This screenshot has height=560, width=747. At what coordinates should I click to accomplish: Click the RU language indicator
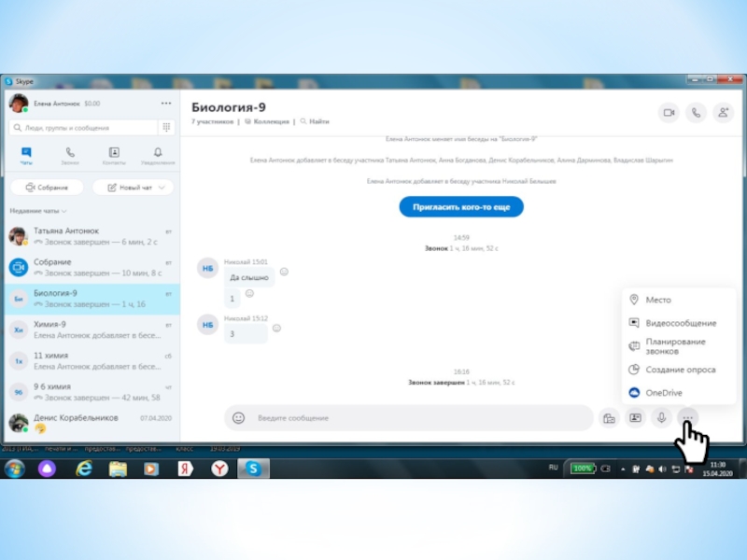553,468
